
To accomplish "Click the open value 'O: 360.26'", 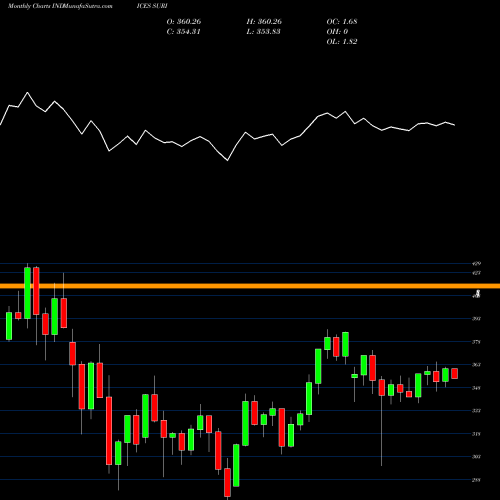I will tap(184, 22).
